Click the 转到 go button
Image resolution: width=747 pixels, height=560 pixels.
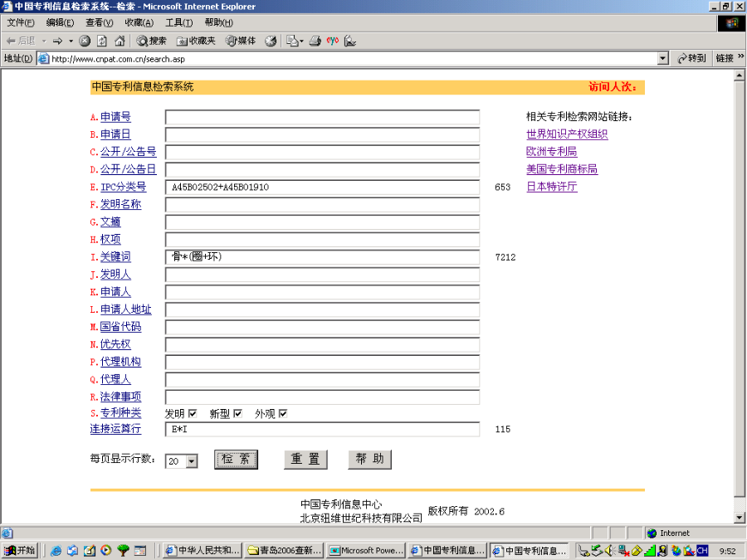pyautogui.click(x=691, y=58)
